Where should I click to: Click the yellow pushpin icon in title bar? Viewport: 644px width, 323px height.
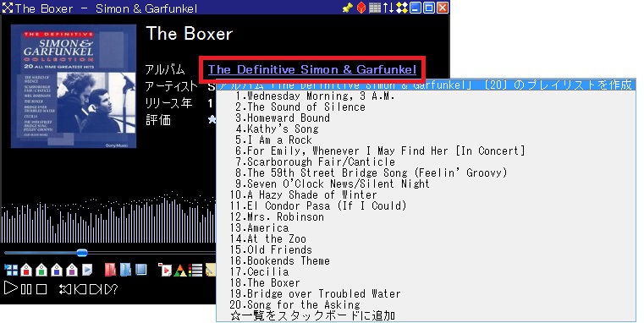348,8
